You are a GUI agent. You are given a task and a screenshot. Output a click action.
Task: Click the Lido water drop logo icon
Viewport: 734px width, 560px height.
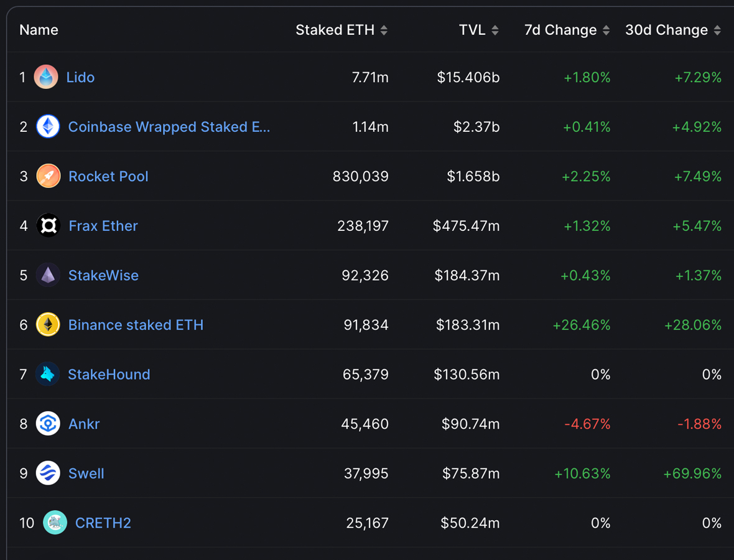(x=46, y=77)
